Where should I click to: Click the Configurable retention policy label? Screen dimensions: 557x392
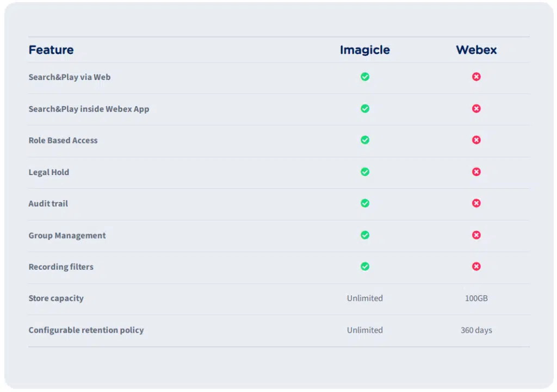click(86, 330)
